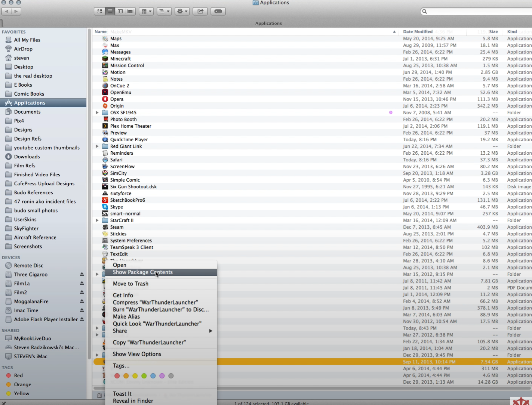Image resolution: width=532 pixels, height=405 pixels.
Task: Eject the Film2 drive
Action: coord(82,292)
